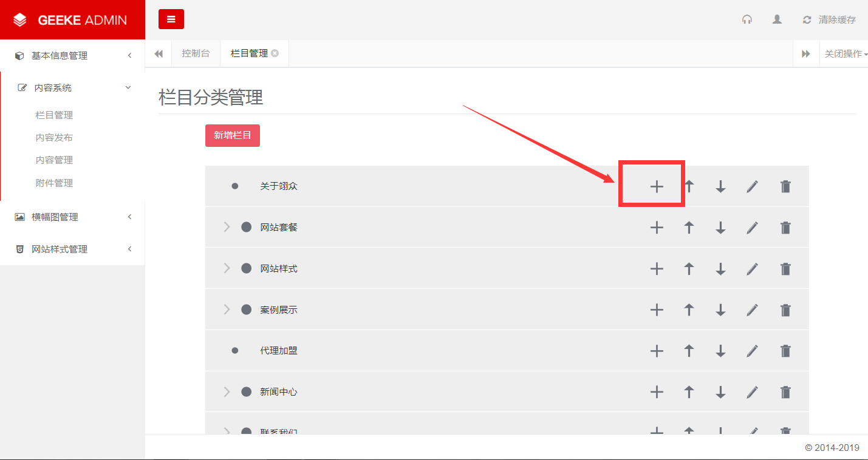Select the 新闻中心 row name
Screen dimensions: 868x460
point(279,392)
